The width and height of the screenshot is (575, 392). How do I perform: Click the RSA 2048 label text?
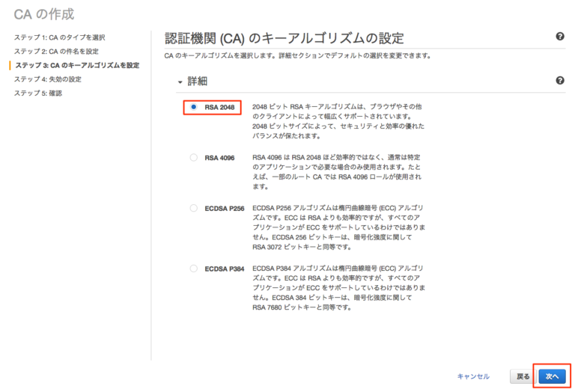pyautogui.click(x=219, y=108)
